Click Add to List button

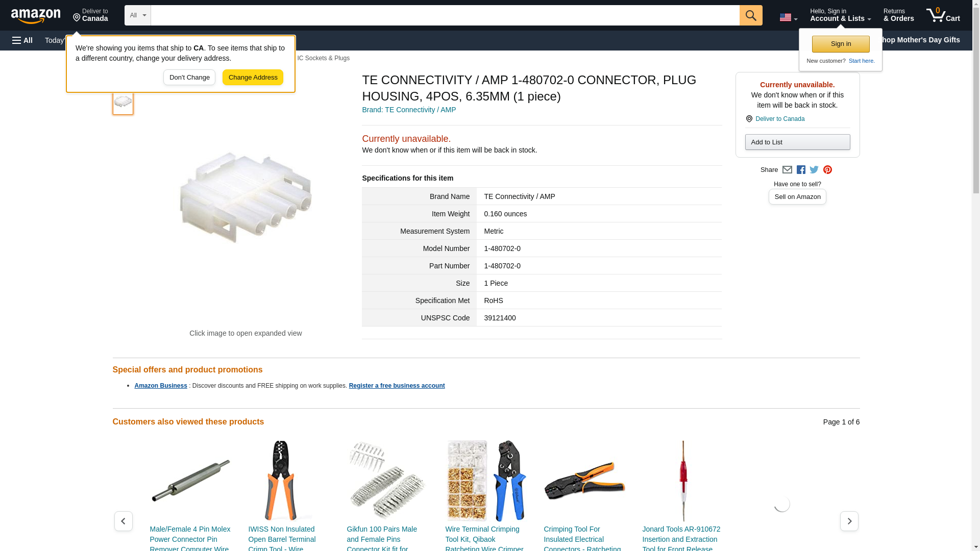(x=797, y=142)
